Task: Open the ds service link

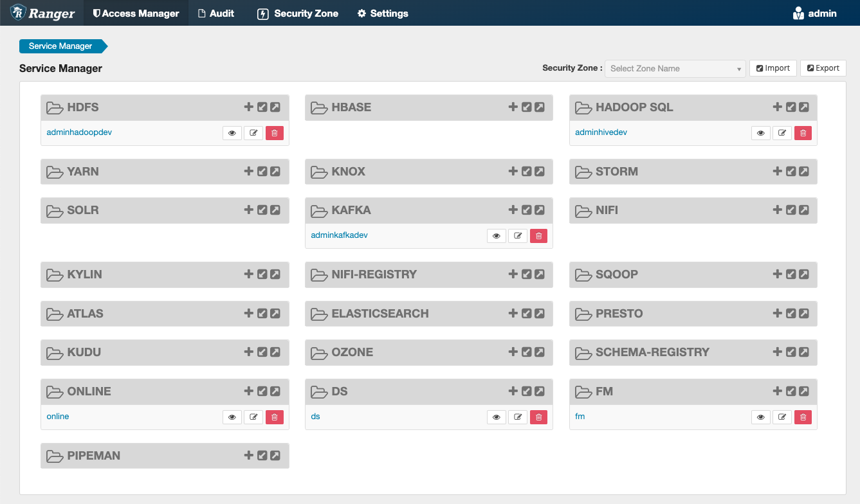Action: click(x=315, y=417)
